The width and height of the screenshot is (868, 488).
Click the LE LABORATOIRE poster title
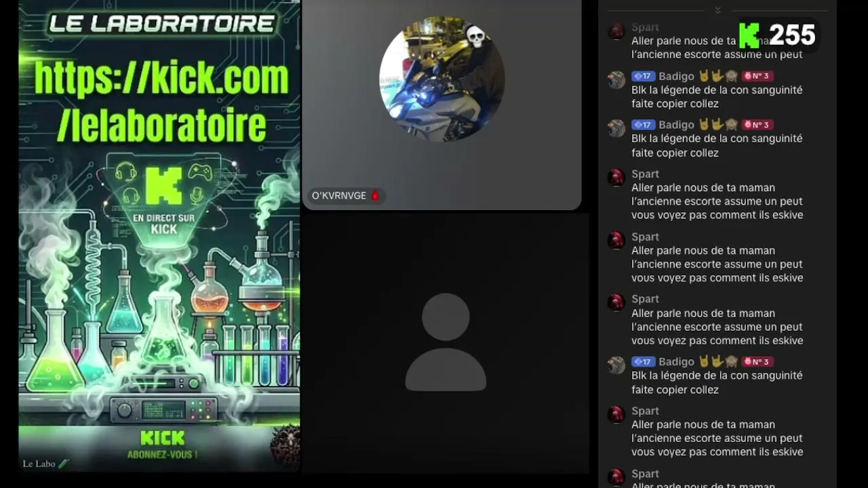pyautogui.click(x=161, y=24)
